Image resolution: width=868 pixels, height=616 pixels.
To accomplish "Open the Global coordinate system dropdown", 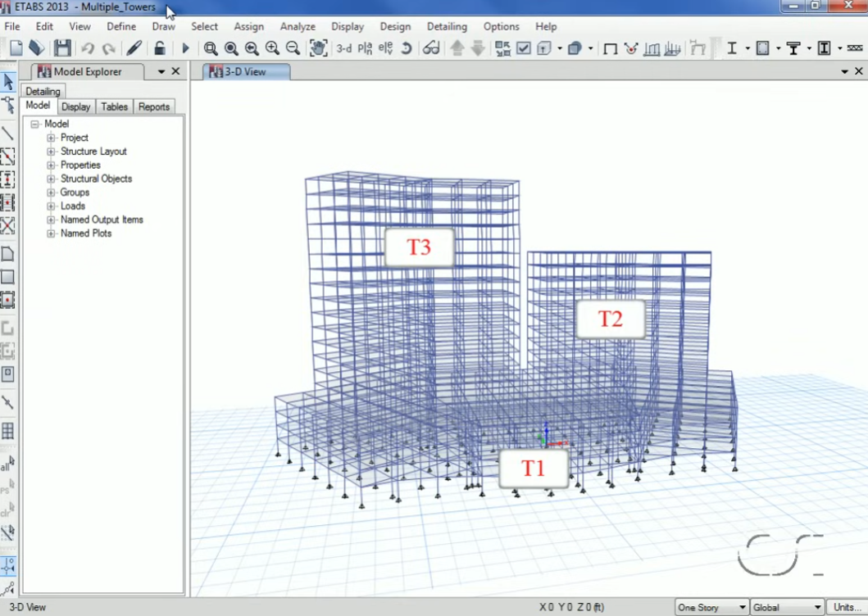I will (x=787, y=607).
